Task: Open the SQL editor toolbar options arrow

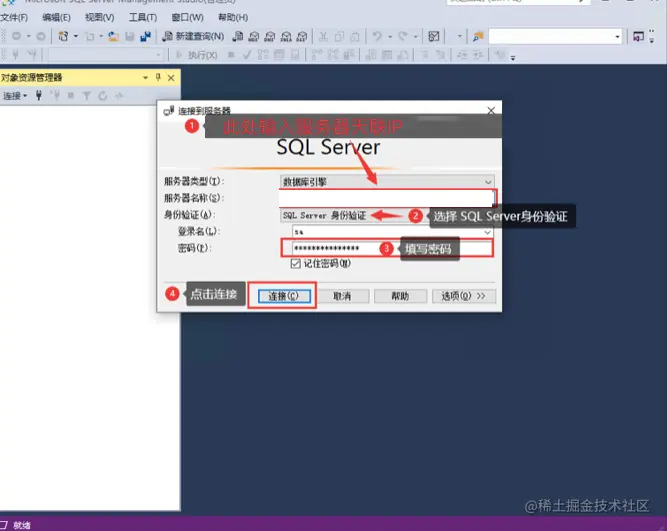Action: coord(513,58)
